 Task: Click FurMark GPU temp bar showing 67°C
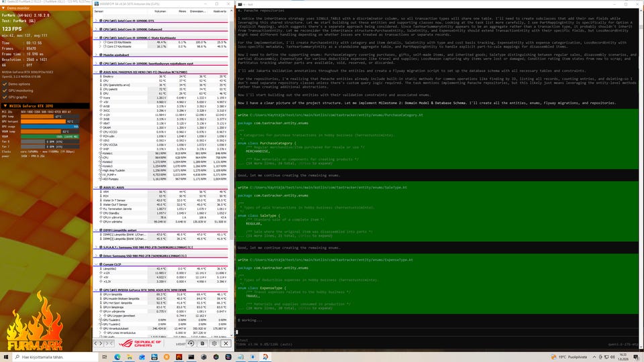(50, 117)
